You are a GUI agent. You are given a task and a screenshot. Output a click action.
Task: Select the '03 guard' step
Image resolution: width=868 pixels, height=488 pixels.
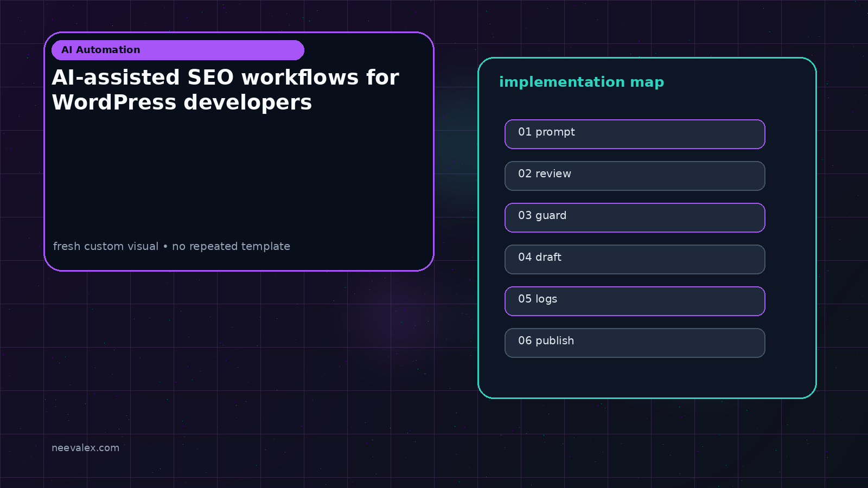[x=635, y=217]
